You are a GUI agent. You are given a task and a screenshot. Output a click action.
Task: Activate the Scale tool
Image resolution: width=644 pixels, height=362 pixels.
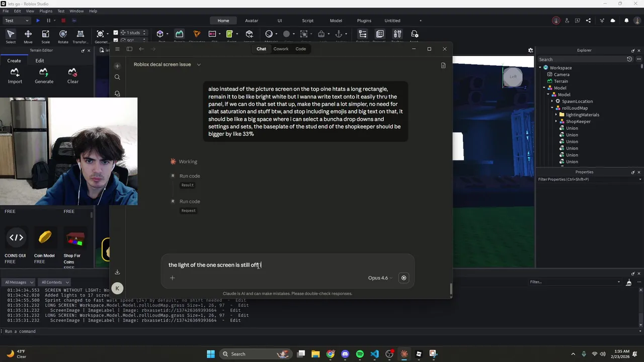(45, 36)
